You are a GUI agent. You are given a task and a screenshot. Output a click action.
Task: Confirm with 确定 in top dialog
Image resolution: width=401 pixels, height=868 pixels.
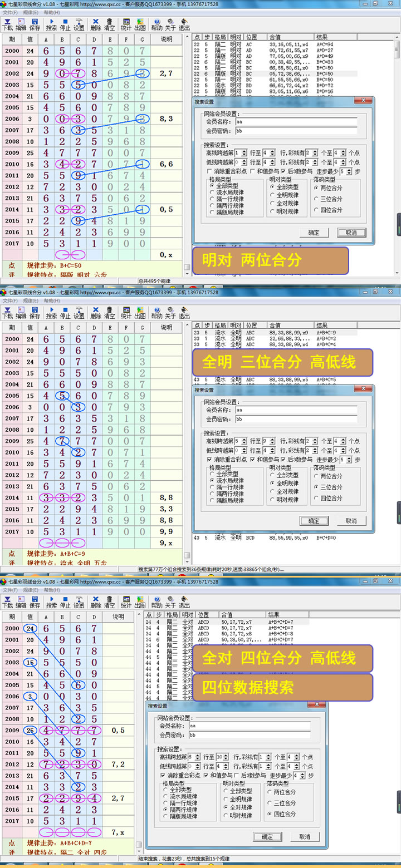click(314, 233)
